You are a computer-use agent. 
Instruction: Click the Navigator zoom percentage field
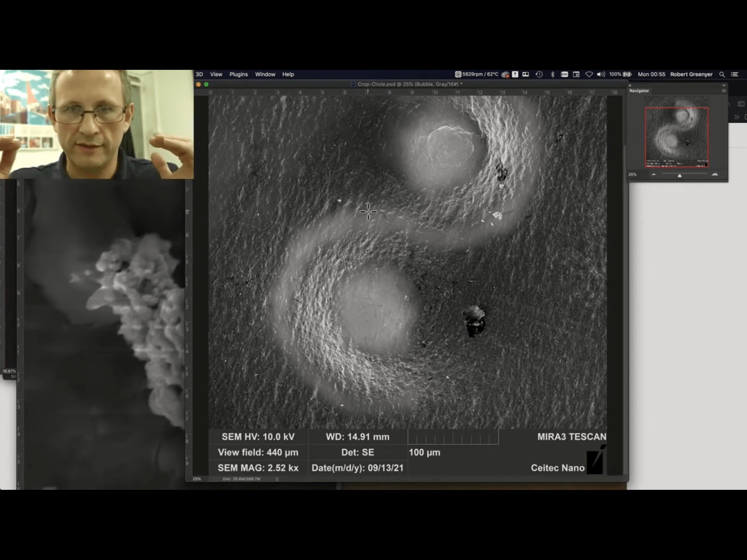pyautogui.click(x=632, y=175)
